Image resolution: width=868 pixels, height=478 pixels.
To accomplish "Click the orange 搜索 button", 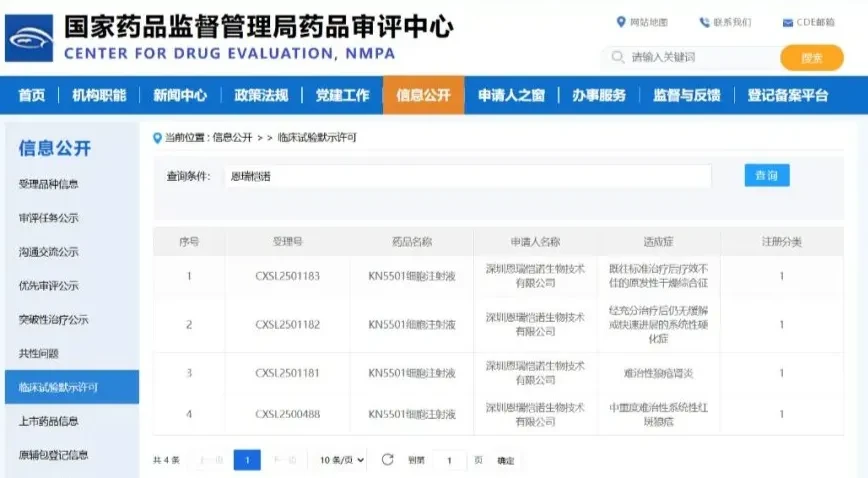I will (812, 58).
